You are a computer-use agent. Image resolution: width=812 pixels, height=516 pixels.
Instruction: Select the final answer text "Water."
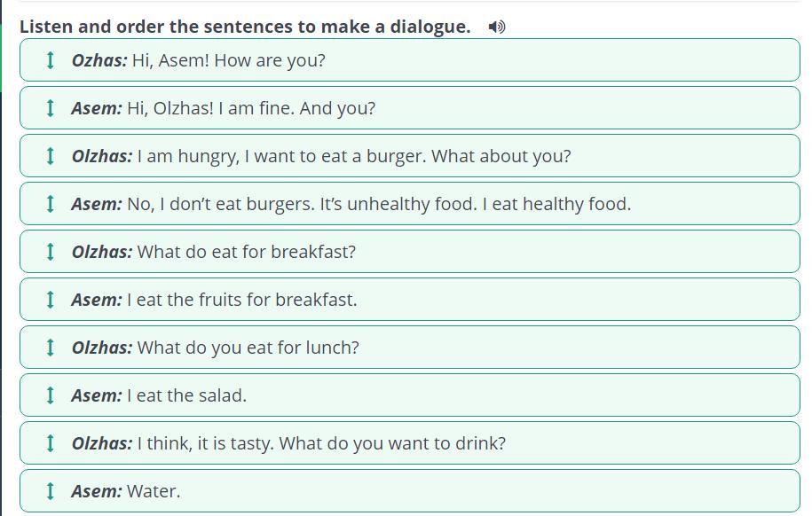pyautogui.click(x=154, y=491)
